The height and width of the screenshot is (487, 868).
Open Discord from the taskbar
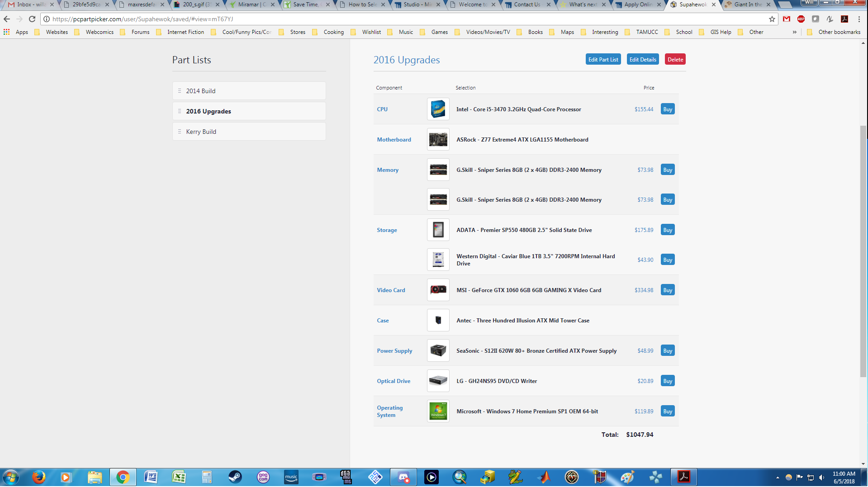click(403, 477)
